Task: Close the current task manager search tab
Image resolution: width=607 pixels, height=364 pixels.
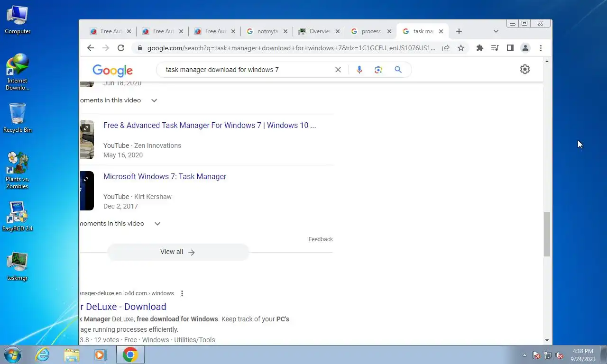Action: [x=441, y=31]
